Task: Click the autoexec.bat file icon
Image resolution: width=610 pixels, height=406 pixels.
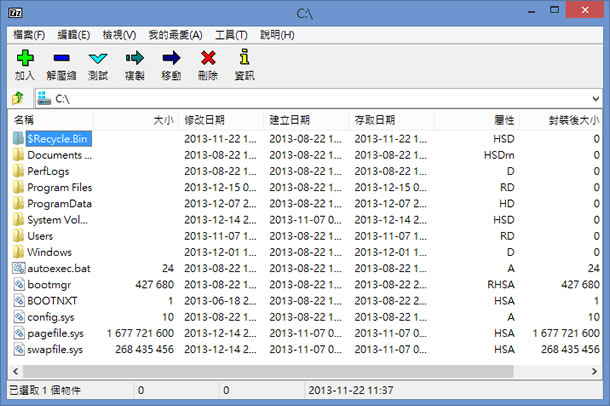Action: click(19, 268)
